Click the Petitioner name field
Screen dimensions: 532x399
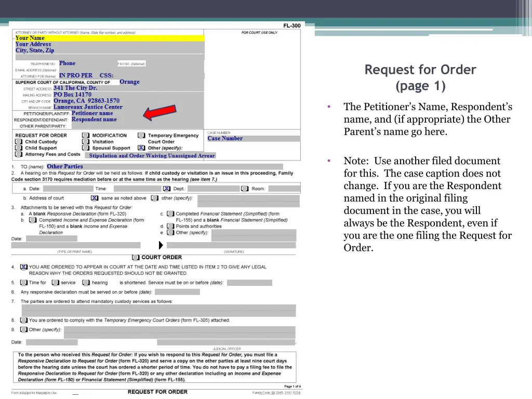point(137,113)
